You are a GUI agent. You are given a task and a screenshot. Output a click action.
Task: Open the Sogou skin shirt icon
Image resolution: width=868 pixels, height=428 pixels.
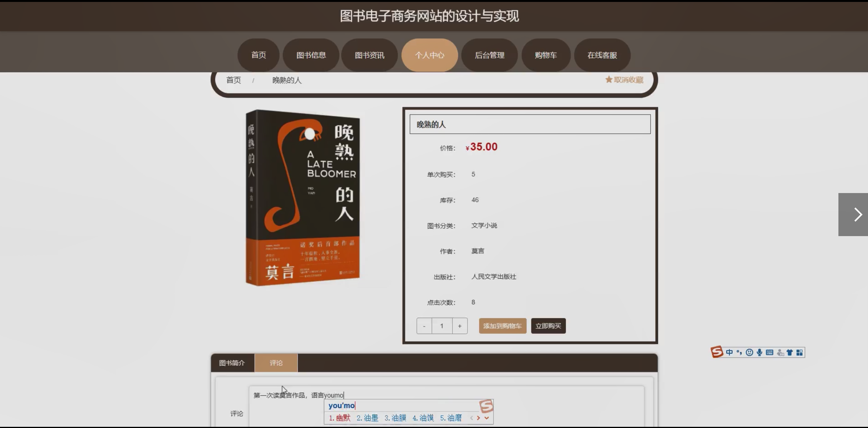tap(790, 353)
